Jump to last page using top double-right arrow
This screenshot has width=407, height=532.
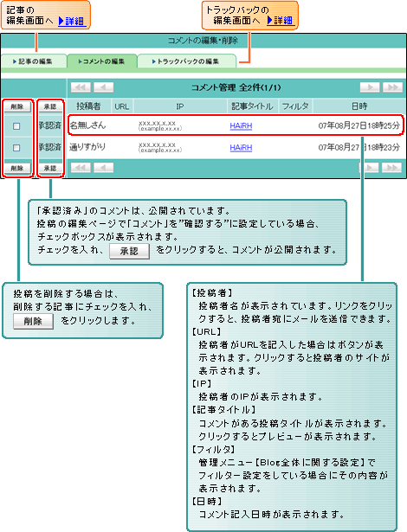tap(392, 87)
